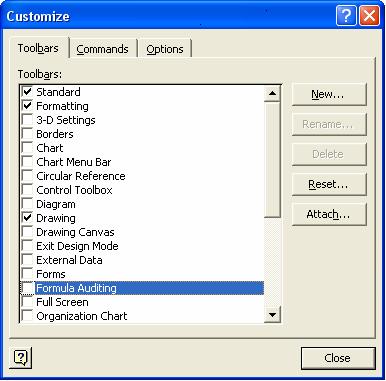This screenshot has height=381, width=386.
Task: Click the Office Assistant help icon
Action: pyautogui.click(x=21, y=358)
